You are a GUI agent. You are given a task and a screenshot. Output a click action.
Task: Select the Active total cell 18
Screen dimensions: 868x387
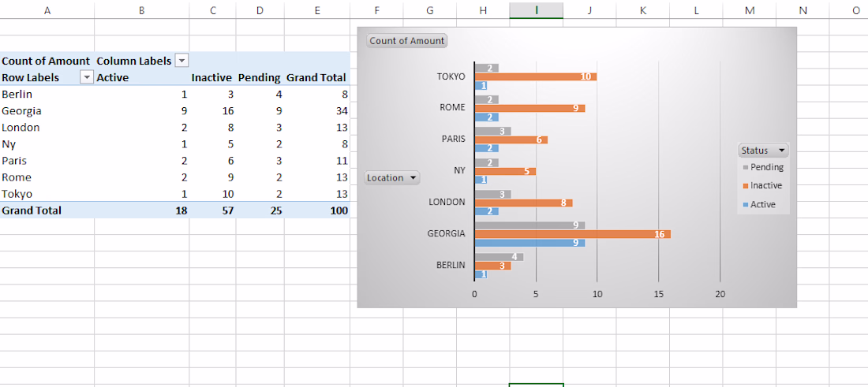pos(142,210)
